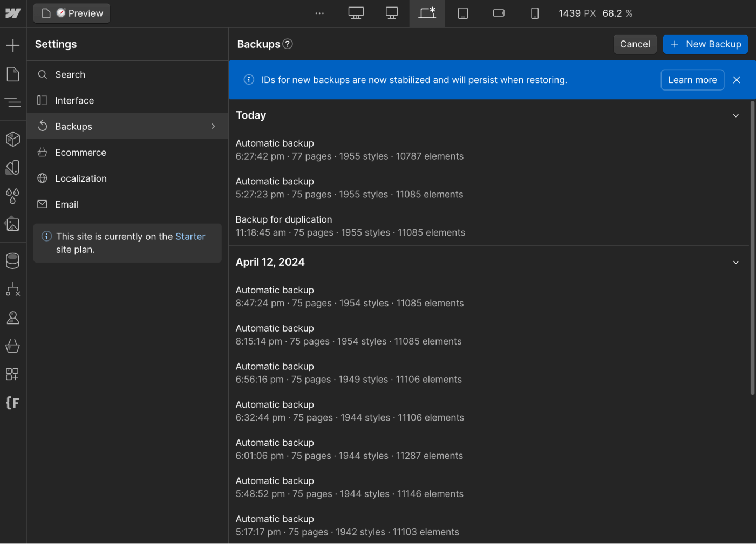Open the Components panel
Screen dimensions: 756x544
click(13, 139)
